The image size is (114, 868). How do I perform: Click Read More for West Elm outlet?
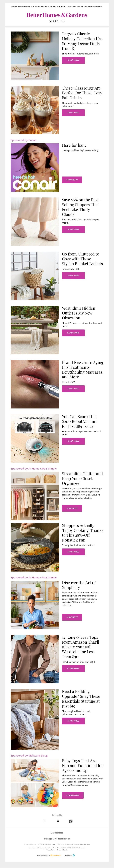coord(73,333)
